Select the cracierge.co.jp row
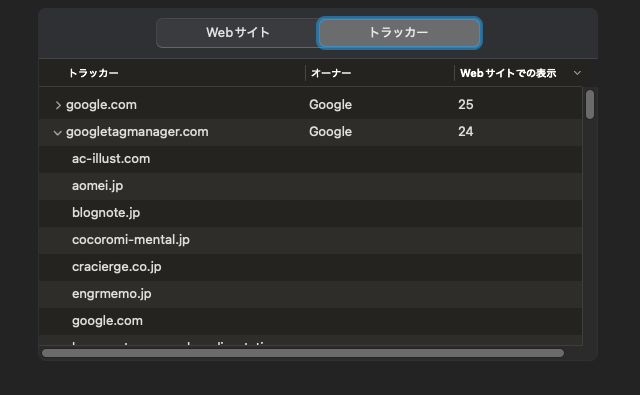The image size is (640, 395). tap(311, 267)
